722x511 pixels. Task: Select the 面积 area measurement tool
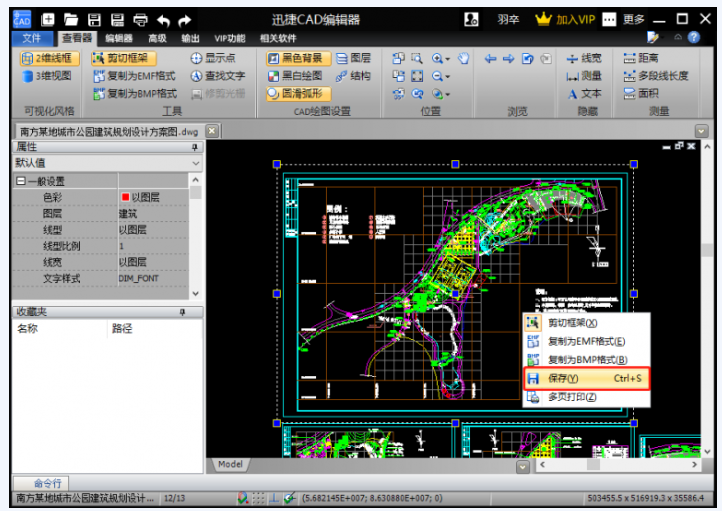(x=647, y=93)
